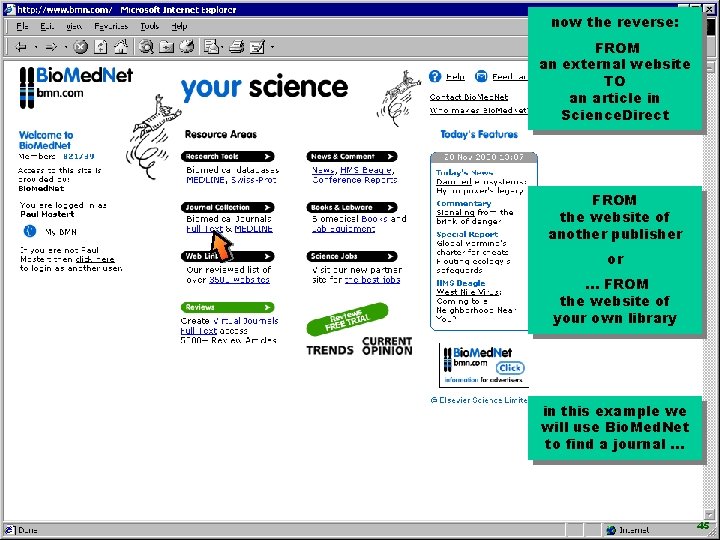The width and height of the screenshot is (720, 540).
Task: Open the View menu
Action: [74, 27]
